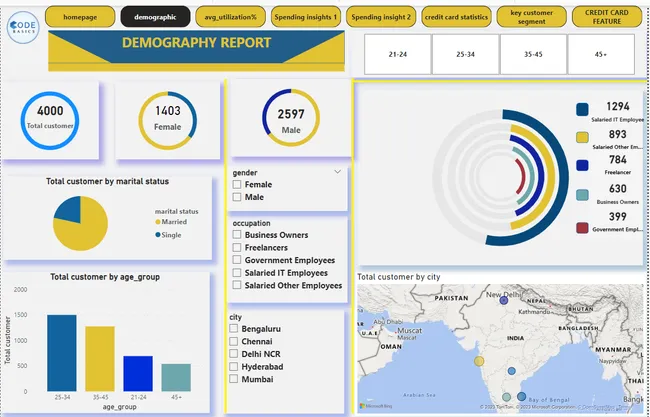Select Mumbai city checkbox
The image size is (650, 417).
[234, 379]
